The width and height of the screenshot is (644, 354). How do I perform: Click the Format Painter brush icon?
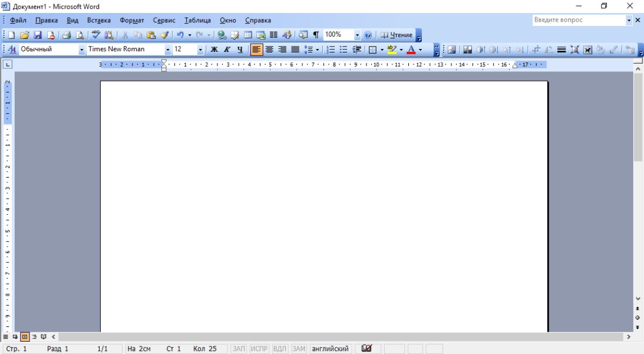click(x=165, y=35)
